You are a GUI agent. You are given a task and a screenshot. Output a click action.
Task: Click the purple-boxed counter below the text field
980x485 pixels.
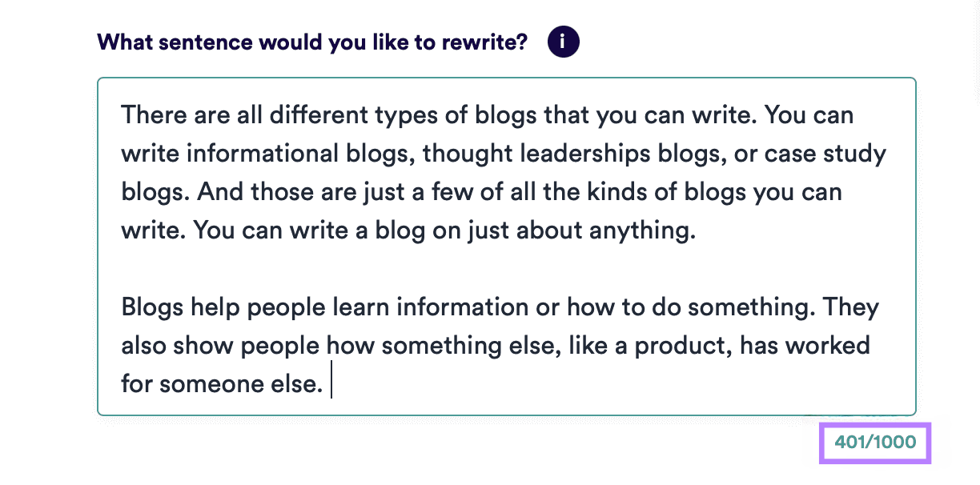[874, 442]
